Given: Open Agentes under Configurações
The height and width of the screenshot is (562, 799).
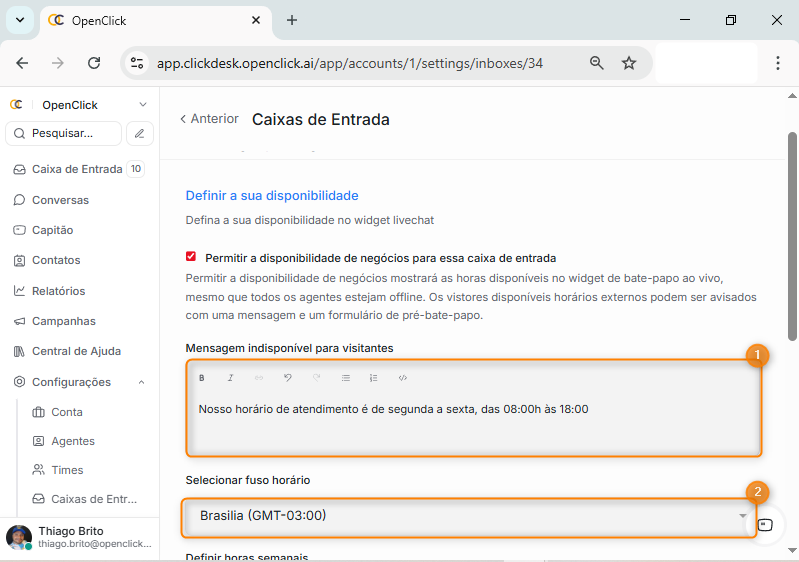Looking at the screenshot, I should pos(73,441).
